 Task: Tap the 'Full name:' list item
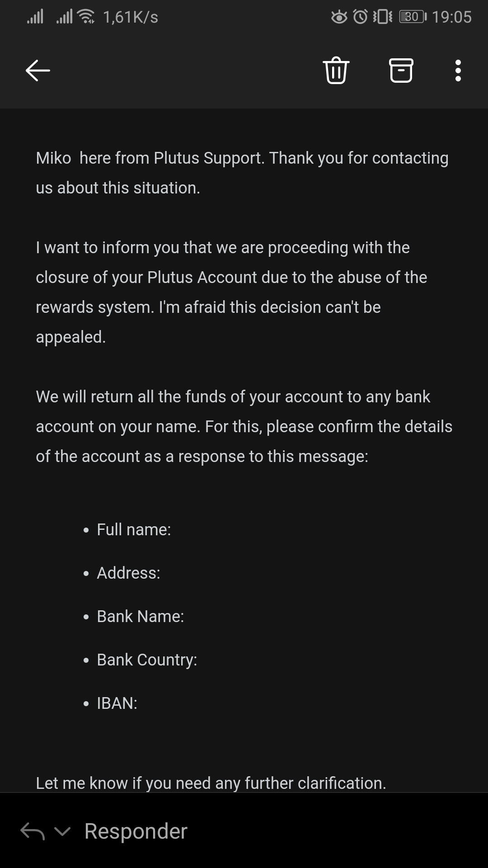[x=134, y=530]
